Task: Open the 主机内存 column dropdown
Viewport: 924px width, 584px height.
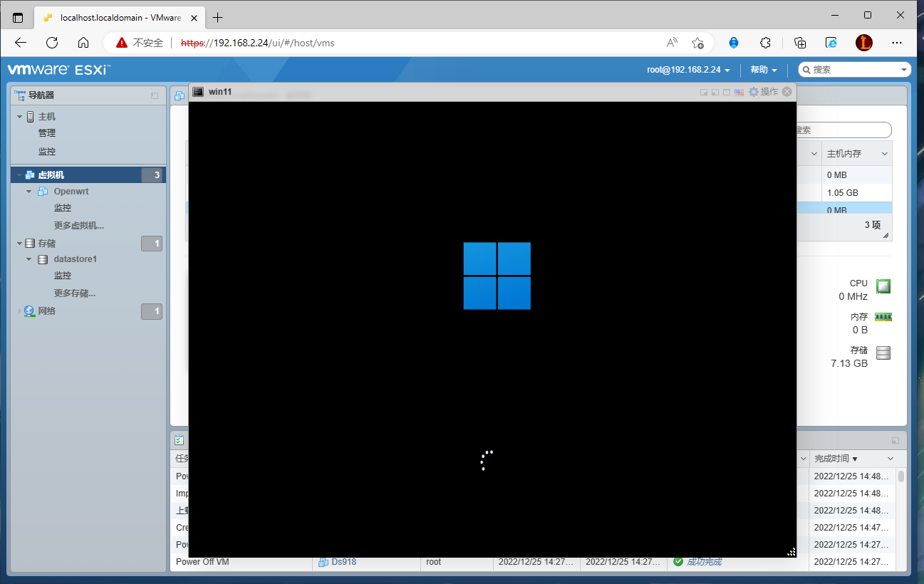Action: 885,154
